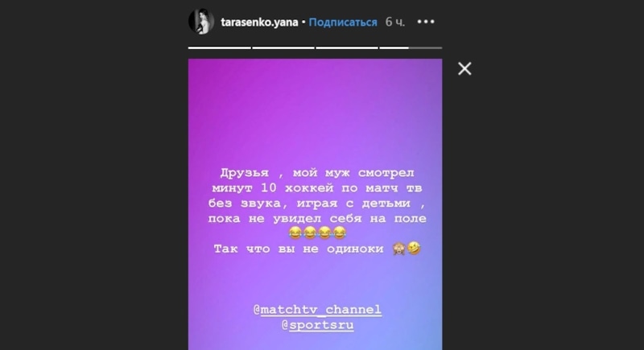
Task: Click the 'Так что вы не одиноки' line
Action: pyautogui.click(x=299, y=249)
